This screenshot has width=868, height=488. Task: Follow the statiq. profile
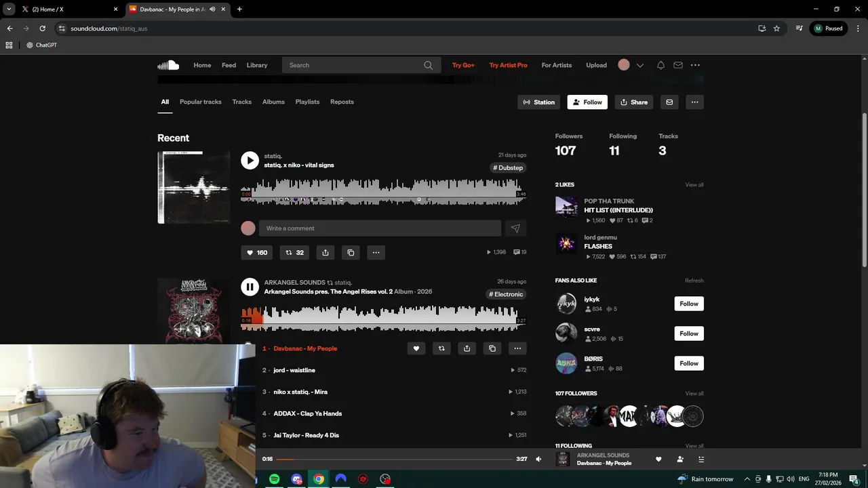(587, 102)
